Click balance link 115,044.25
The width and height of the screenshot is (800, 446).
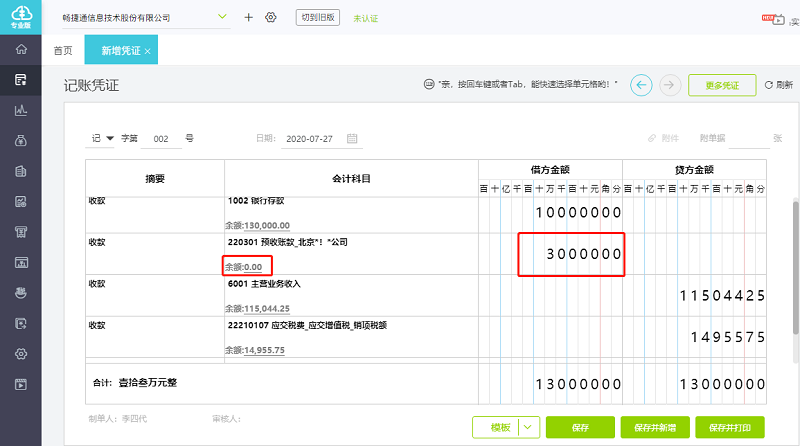coord(267,309)
